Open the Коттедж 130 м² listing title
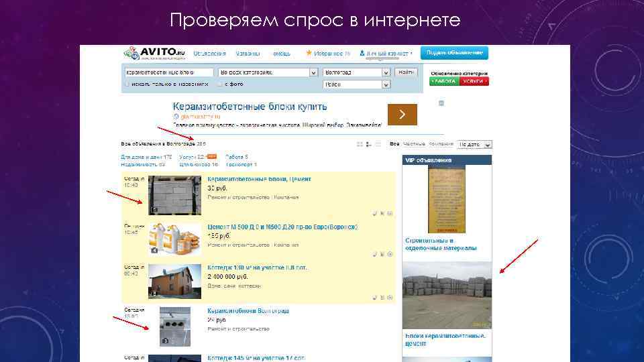 pyautogui.click(x=257, y=267)
